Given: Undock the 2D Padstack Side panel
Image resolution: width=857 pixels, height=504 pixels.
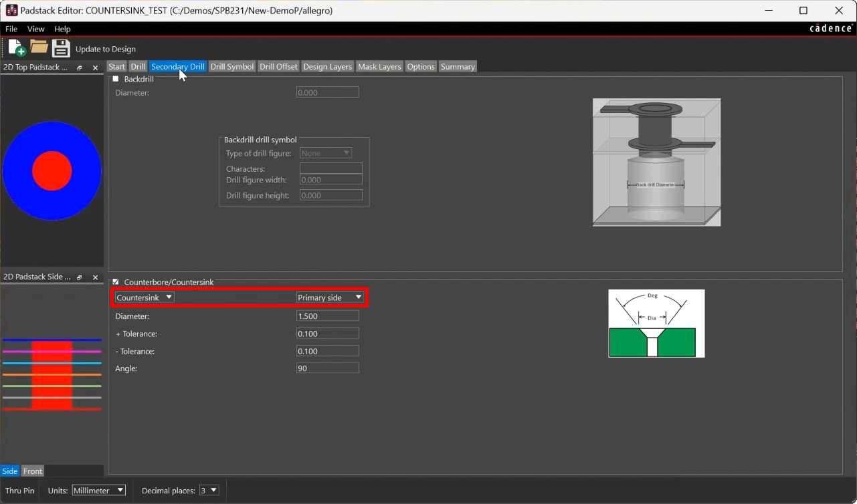Looking at the screenshot, I should [79, 277].
